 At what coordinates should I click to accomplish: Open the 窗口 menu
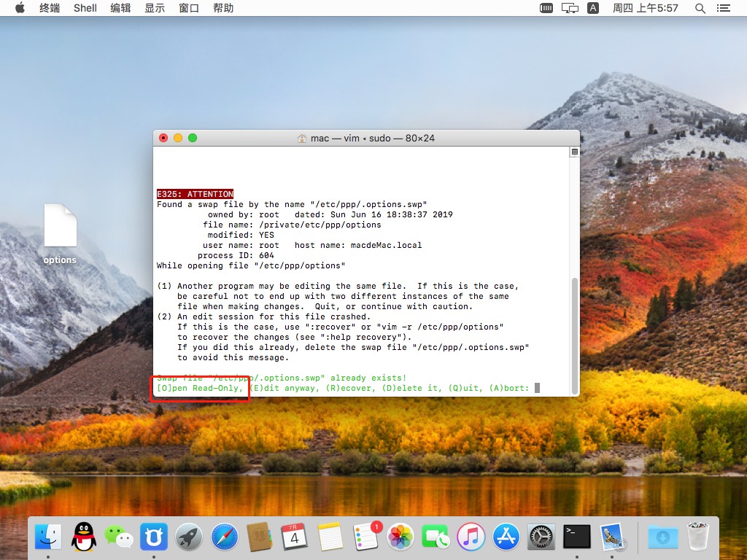[x=189, y=8]
